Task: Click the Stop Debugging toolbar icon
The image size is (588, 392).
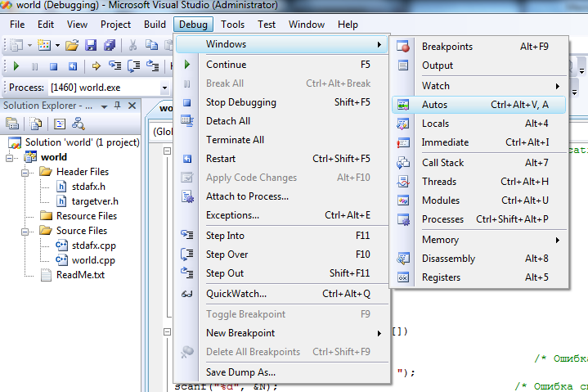Action: pos(54,66)
